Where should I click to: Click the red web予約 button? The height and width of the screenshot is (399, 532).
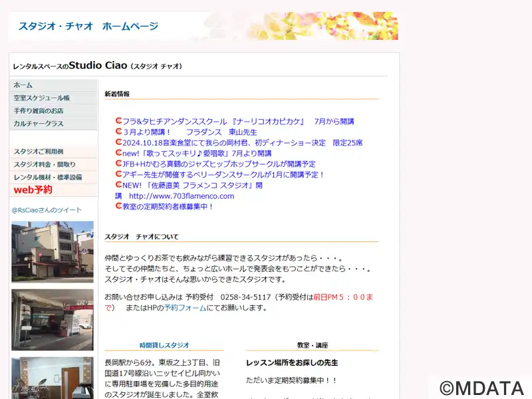(x=33, y=190)
